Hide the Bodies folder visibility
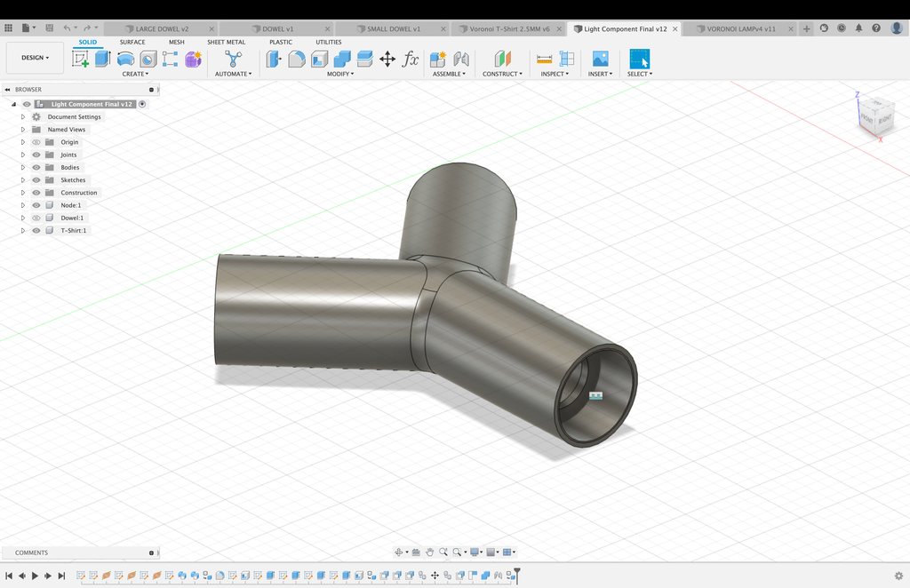The height and width of the screenshot is (588, 910). click(x=36, y=167)
